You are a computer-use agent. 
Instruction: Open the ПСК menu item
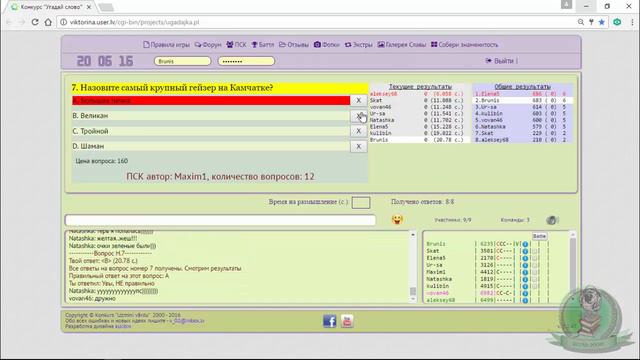tap(236, 44)
